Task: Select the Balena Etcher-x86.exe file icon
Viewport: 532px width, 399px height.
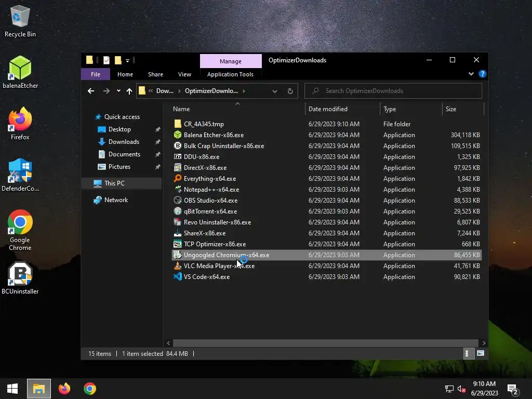Action: [x=178, y=135]
